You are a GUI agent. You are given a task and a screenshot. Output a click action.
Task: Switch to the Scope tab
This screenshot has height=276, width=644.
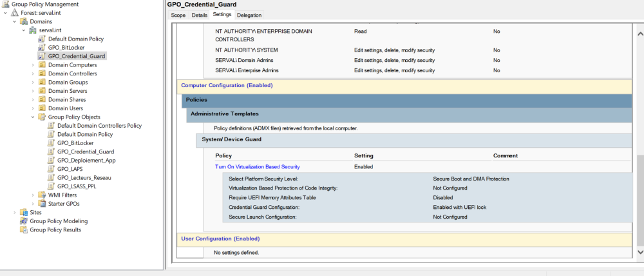[x=178, y=15]
